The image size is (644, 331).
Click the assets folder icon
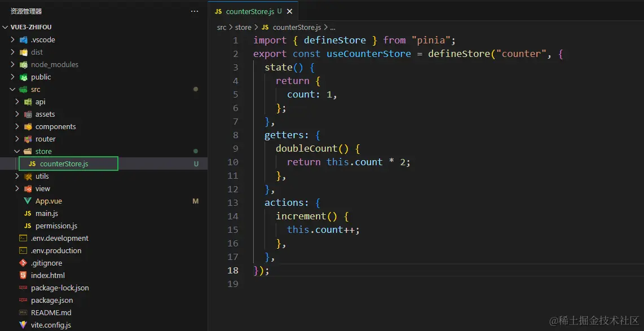click(x=28, y=114)
